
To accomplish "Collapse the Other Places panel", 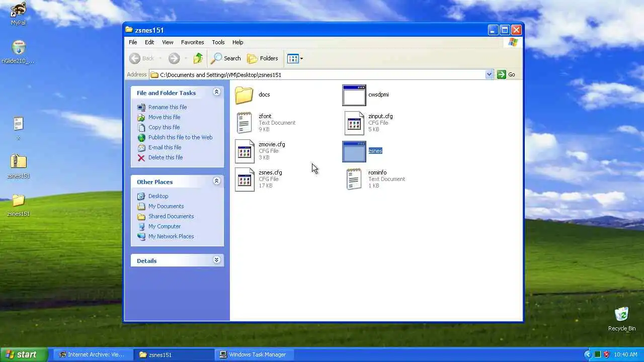I will pyautogui.click(x=217, y=181).
